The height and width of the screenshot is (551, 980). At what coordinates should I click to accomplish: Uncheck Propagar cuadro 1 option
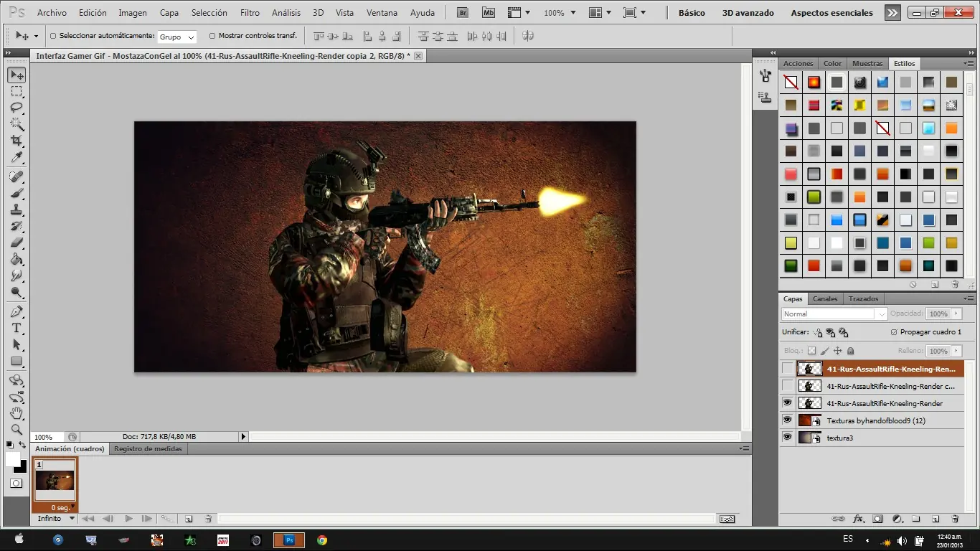coord(893,332)
